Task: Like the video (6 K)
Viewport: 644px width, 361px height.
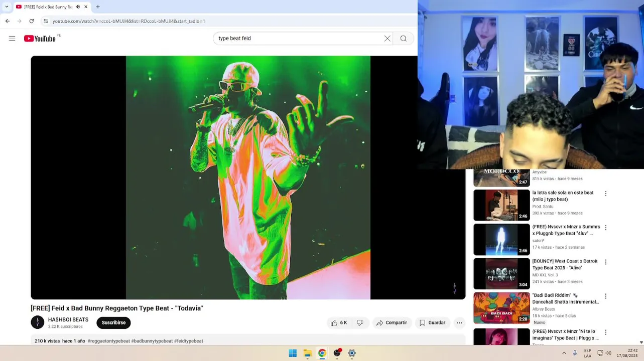Action: (339, 323)
